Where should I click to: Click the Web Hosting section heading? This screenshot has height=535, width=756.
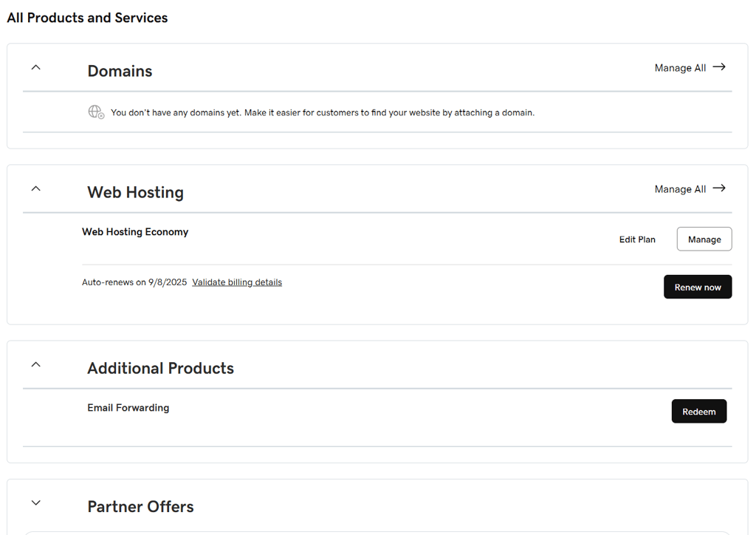[136, 192]
